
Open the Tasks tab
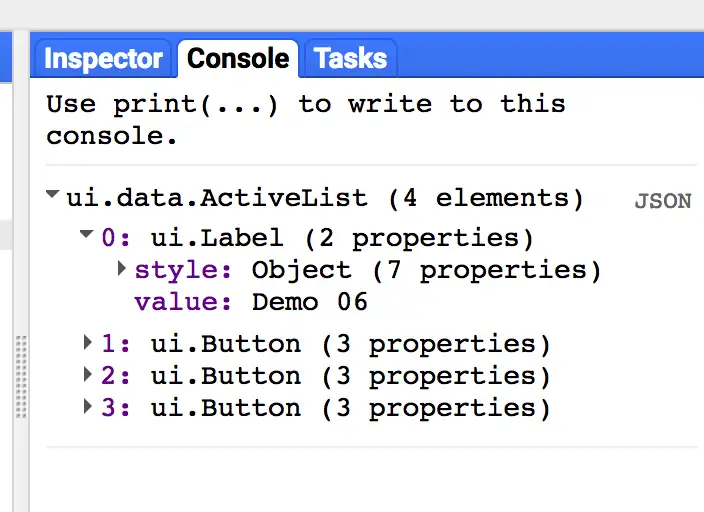tap(350, 59)
